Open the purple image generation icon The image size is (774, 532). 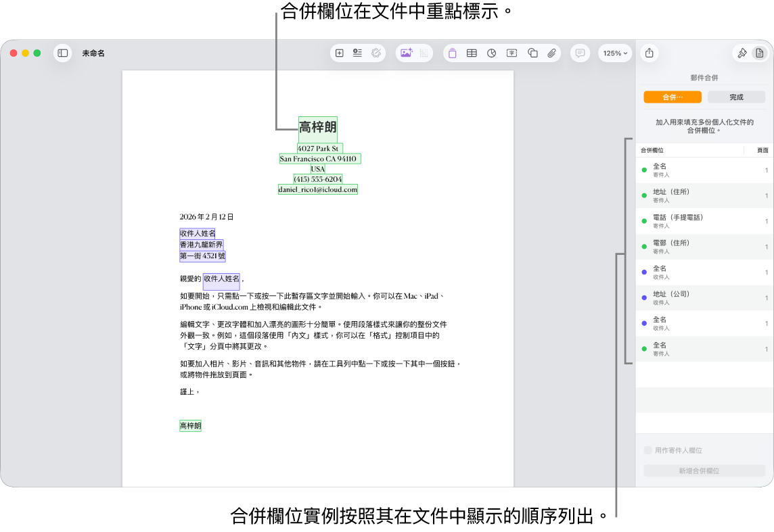click(x=406, y=53)
